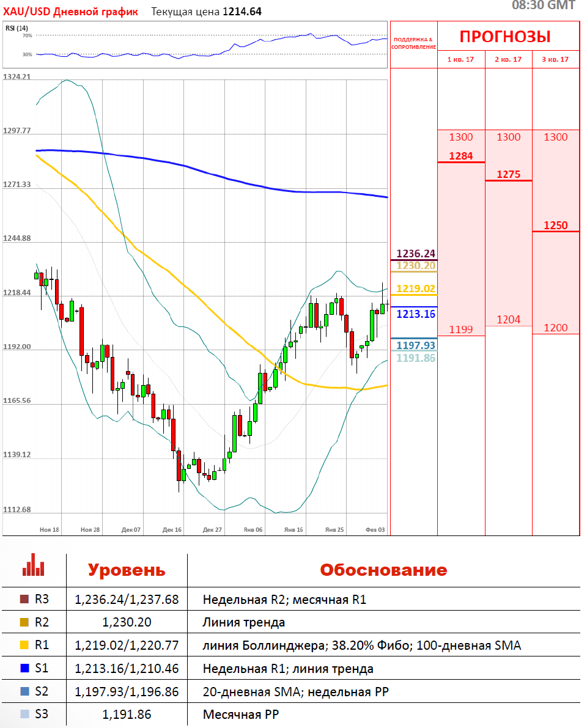Click the RSI (14) indicator label
Viewport: 587px width, 728px height.
click(17, 28)
